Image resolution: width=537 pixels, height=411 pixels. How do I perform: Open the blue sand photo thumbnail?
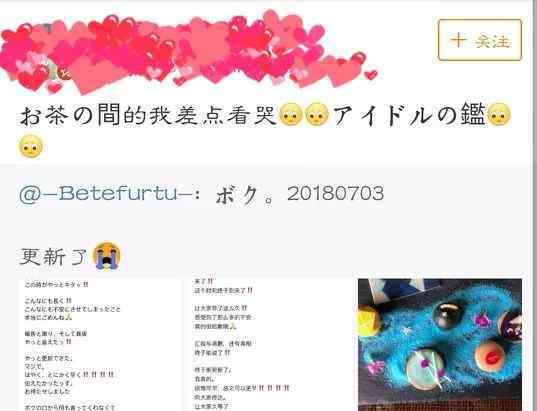tap(440, 345)
